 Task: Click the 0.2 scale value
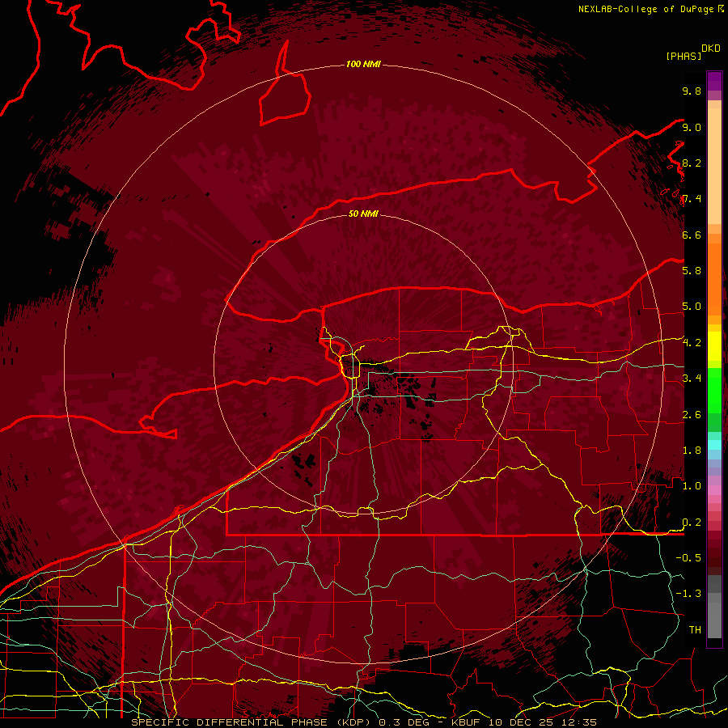pyautogui.click(x=692, y=523)
